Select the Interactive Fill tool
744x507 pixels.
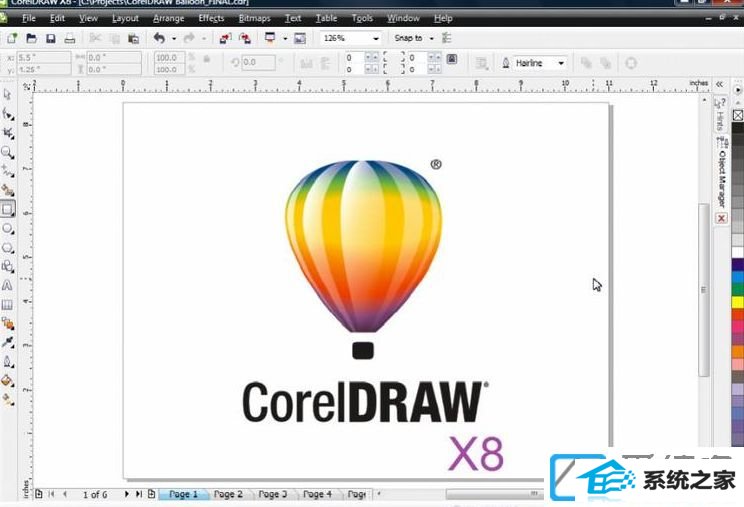pyautogui.click(x=8, y=400)
